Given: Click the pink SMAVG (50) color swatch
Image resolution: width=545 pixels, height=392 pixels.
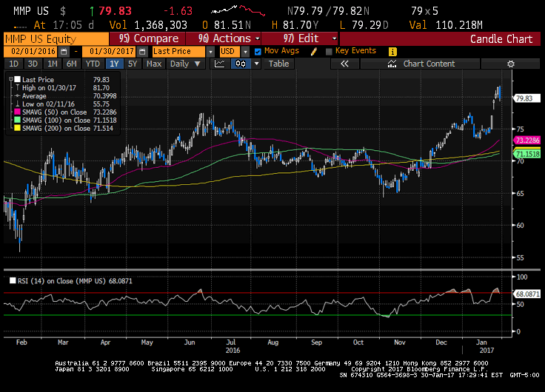Looking at the screenshot, I should pyautogui.click(x=17, y=112).
